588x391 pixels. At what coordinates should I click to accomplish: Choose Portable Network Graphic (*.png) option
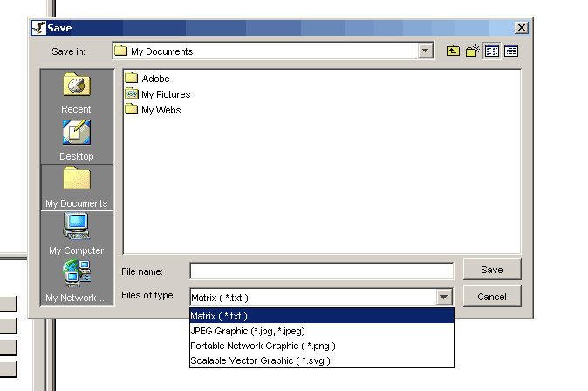pos(263,346)
